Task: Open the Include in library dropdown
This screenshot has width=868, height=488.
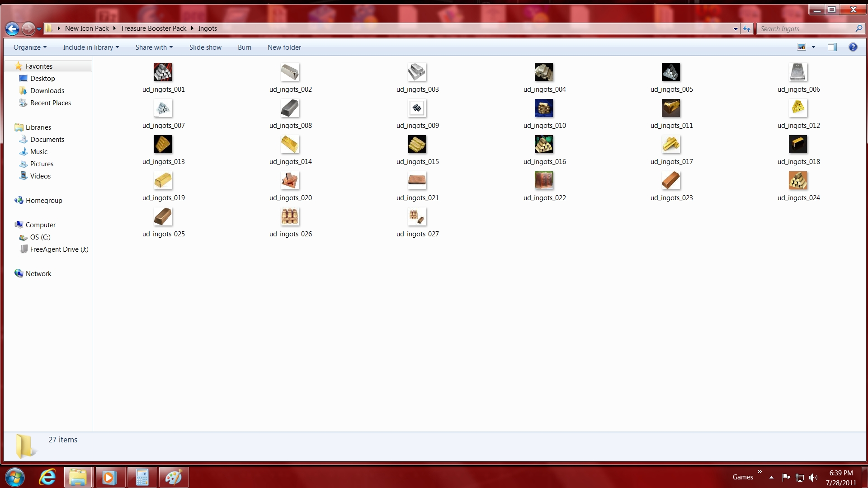Action: click(x=90, y=47)
